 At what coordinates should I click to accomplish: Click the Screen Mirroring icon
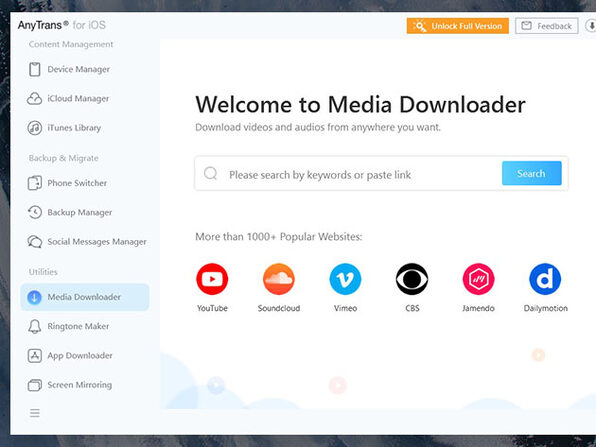click(x=35, y=385)
